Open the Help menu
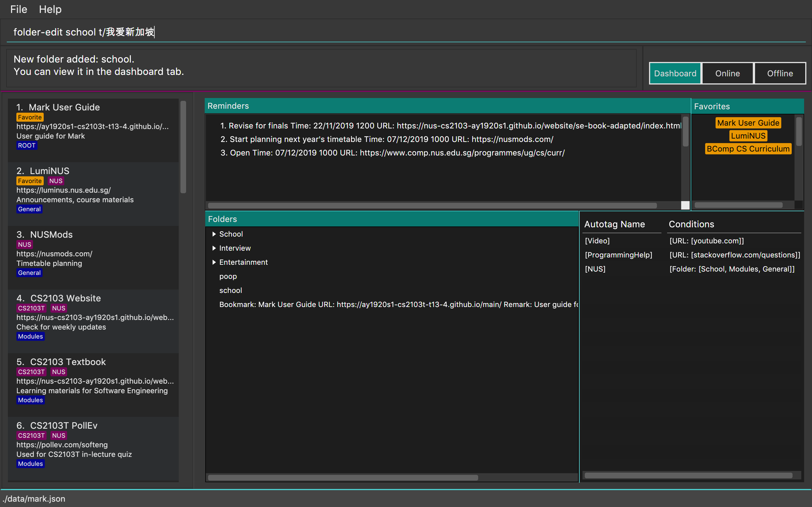Image resolution: width=812 pixels, height=507 pixels. point(50,9)
